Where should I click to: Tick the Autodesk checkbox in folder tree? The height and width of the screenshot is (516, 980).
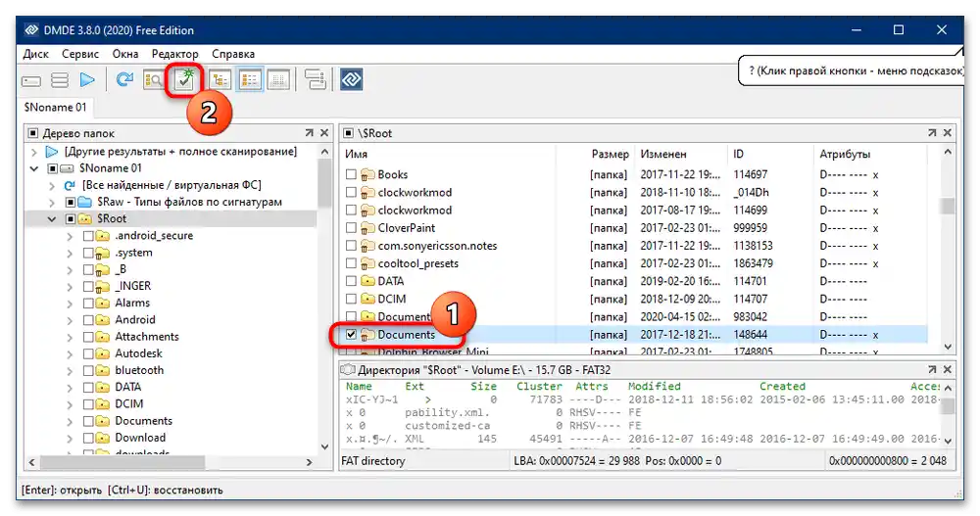tap(88, 353)
